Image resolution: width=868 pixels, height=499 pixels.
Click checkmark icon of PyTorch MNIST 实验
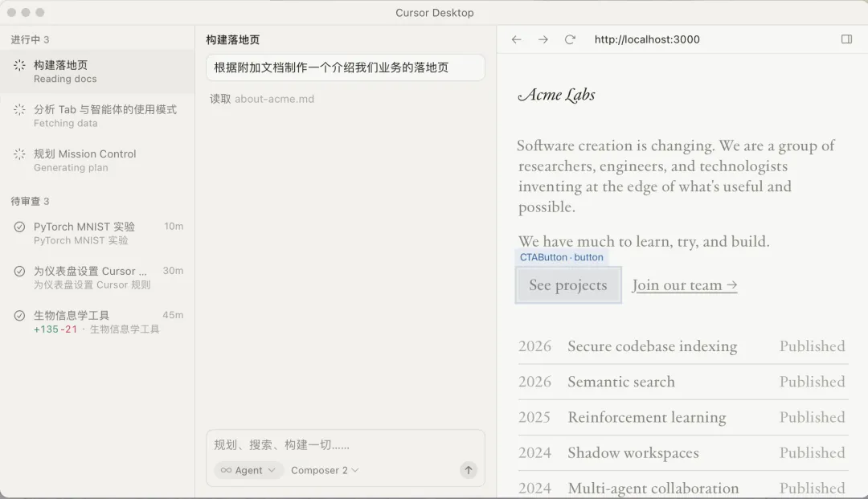click(19, 227)
